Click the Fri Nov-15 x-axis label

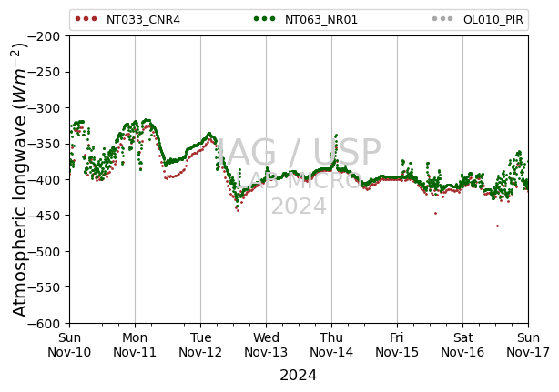(x=397, y=345)
